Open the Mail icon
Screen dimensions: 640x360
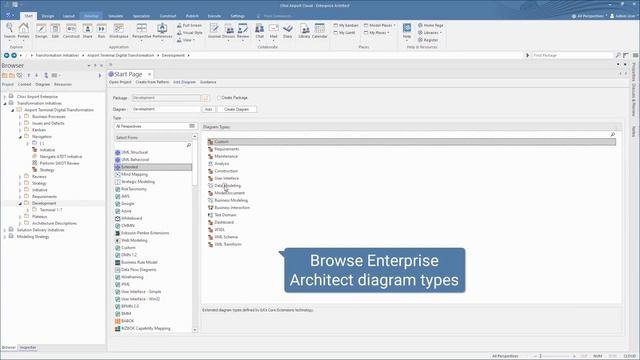273,31
